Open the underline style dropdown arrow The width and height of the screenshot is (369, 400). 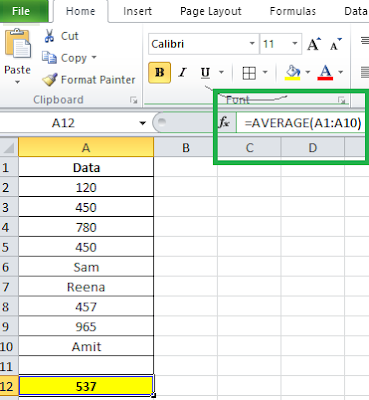click(221, 72)
